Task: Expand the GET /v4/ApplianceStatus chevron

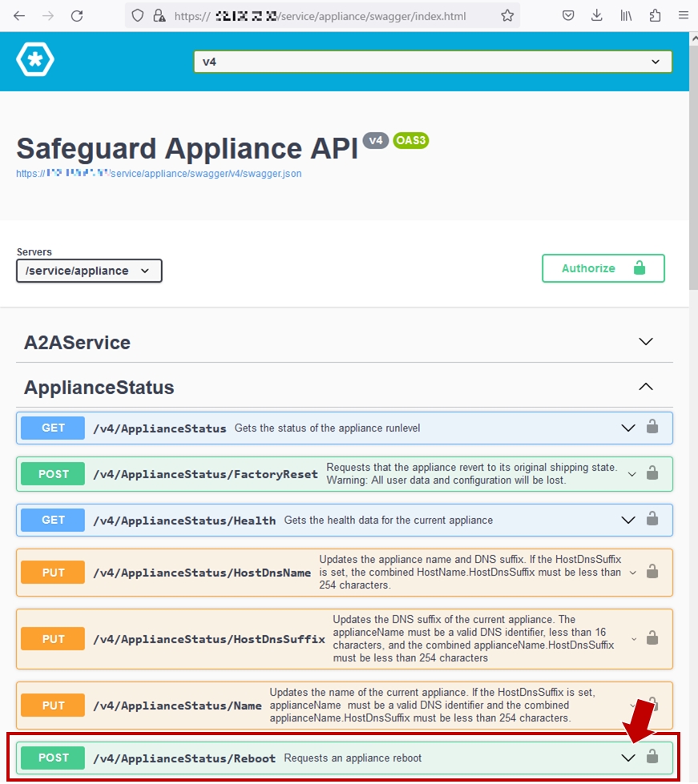Action: 628,428
